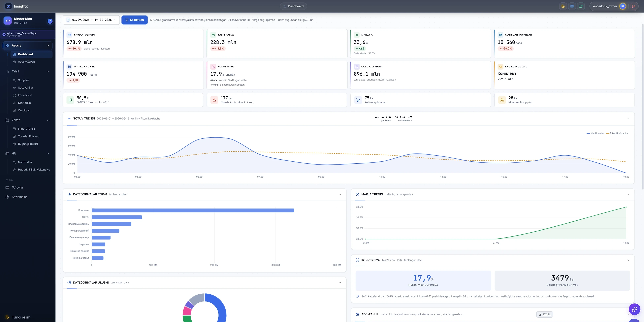Collapse the Kategoriyalar TOP-8 panel
644x322 pixels.
click(x=340, y=194)
